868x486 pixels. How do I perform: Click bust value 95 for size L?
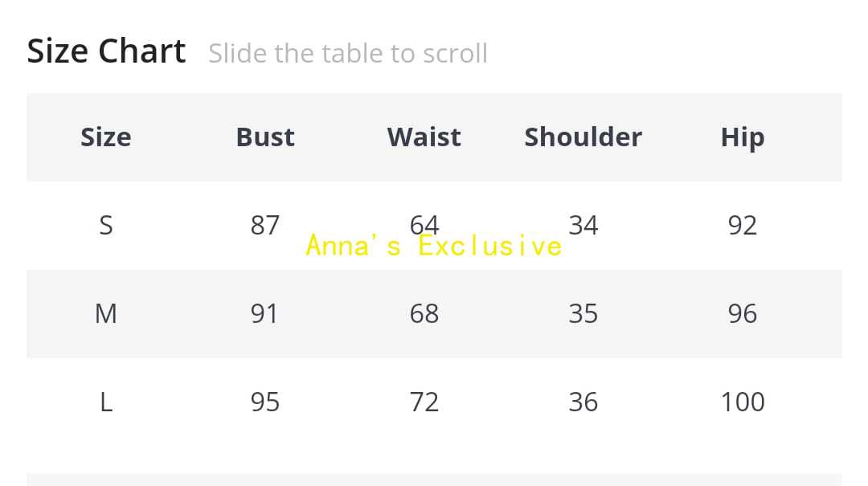pyautogui.click(x=265, y=402)
